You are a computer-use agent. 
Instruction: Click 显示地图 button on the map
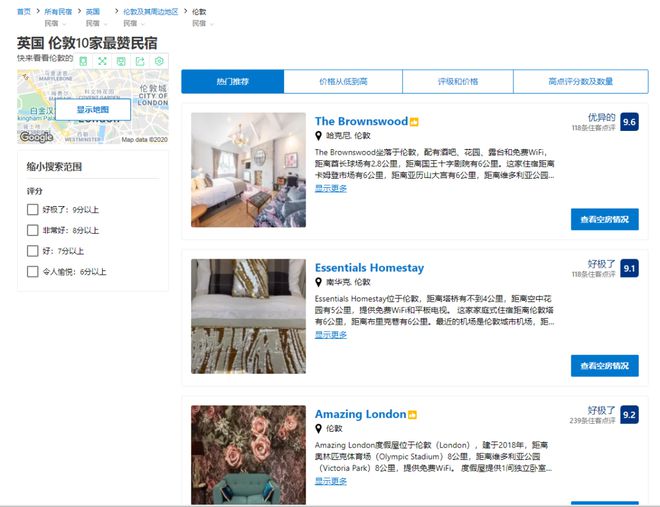93,109
